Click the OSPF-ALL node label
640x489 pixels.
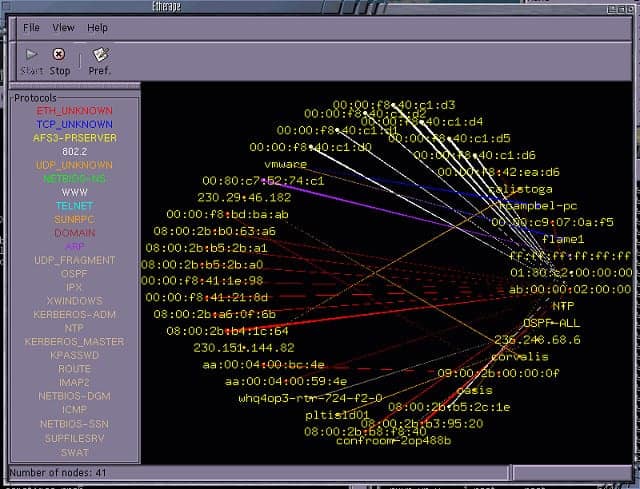551,323
